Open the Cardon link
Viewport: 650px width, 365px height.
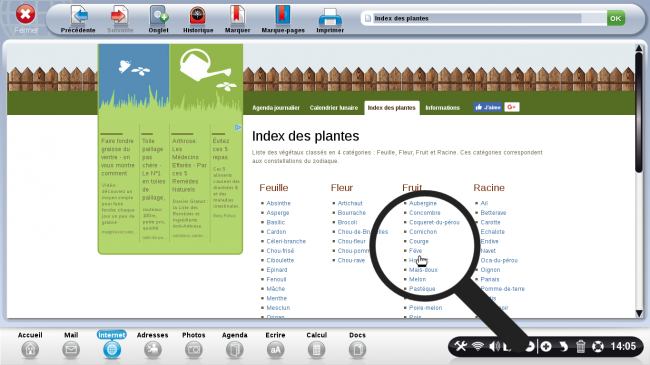pyautogui.click(x=276, y=232)
